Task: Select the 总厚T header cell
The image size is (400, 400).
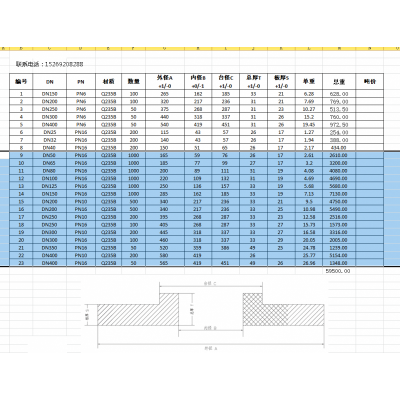Action: click(x=253, y=82)
